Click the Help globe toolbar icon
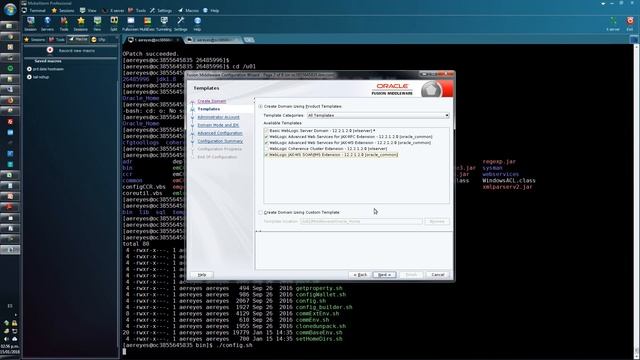 point(197,24)
